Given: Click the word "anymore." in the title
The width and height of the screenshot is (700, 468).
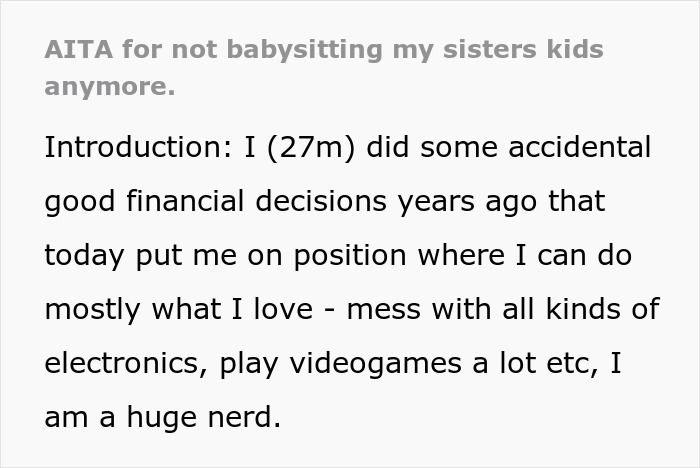Looking at the screenshot, I should pos(110,86).
